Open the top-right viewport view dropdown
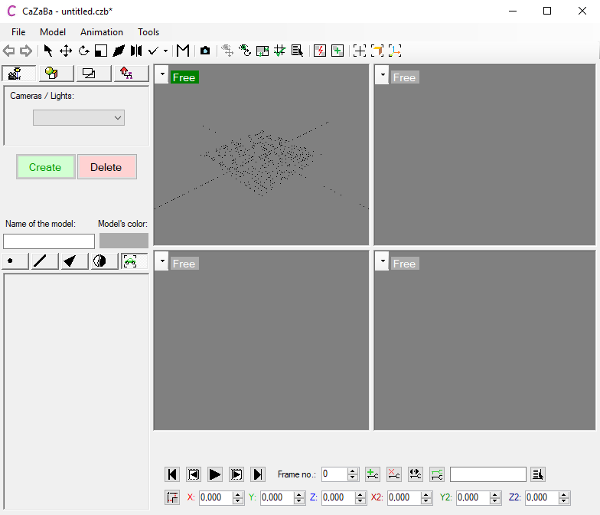 (382, 76)
